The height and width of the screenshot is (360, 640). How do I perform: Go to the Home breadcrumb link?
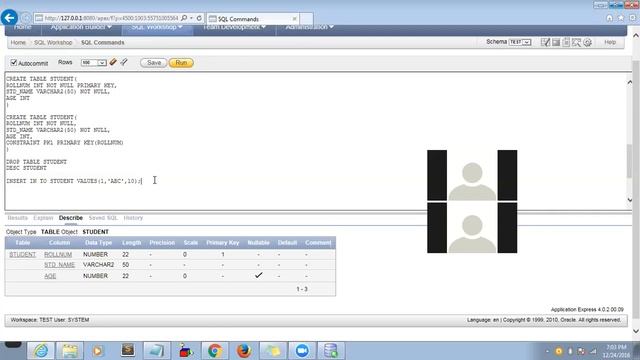(18, 42)
